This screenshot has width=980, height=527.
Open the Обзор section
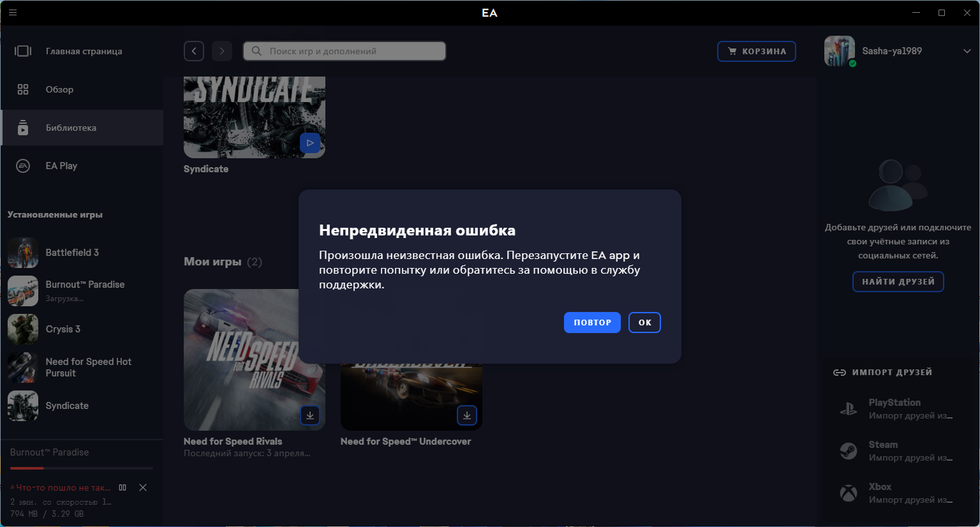82,89
